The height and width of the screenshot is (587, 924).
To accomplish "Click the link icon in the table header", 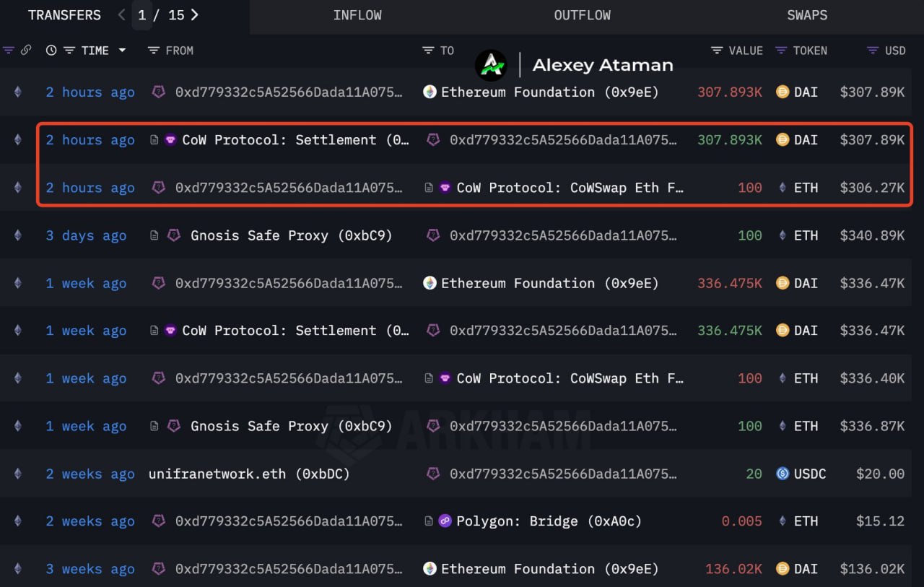I will [26, 51].
